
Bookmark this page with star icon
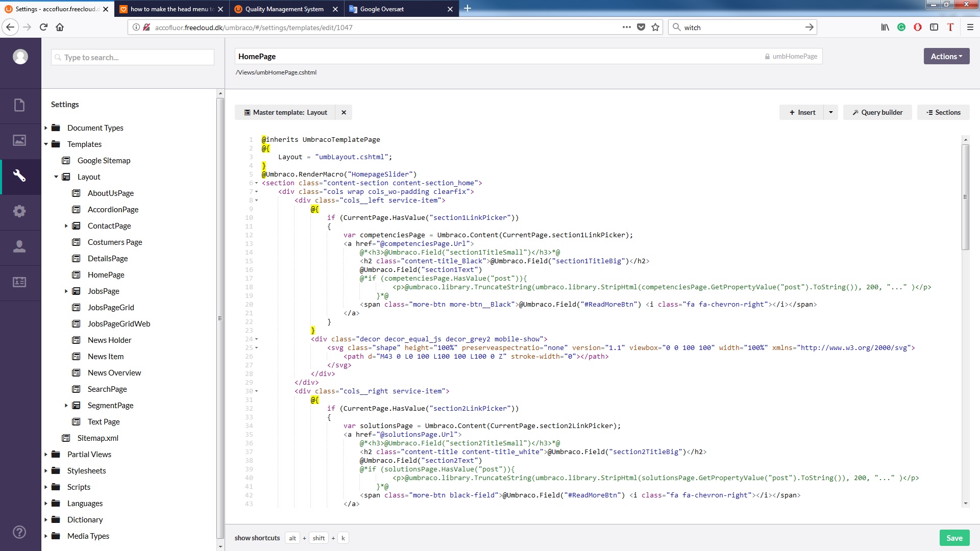[x=655, y=27]
